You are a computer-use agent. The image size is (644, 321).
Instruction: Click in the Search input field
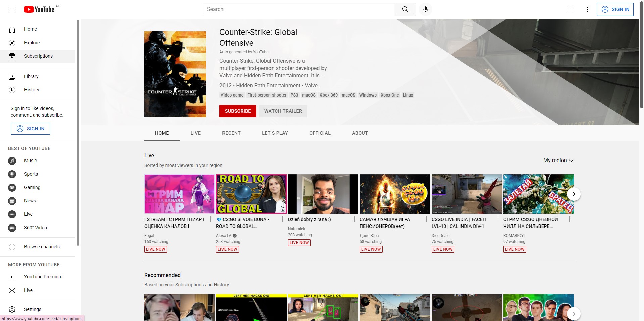click(x=299, y=9)
